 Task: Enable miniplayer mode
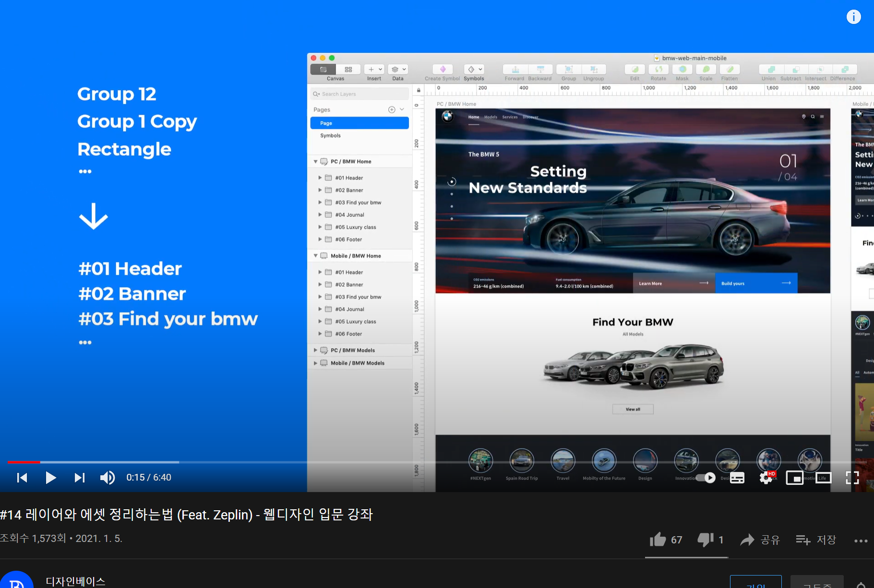pyautogui.click(x=795, y=478)
